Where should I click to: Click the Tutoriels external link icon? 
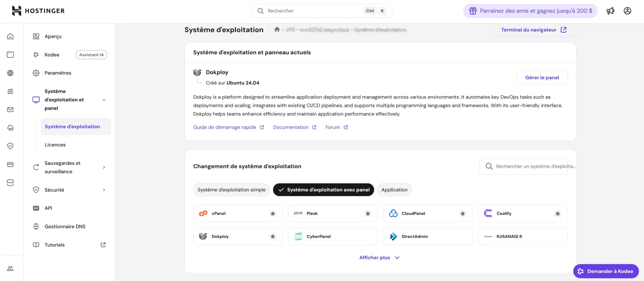tap(103, 245)
